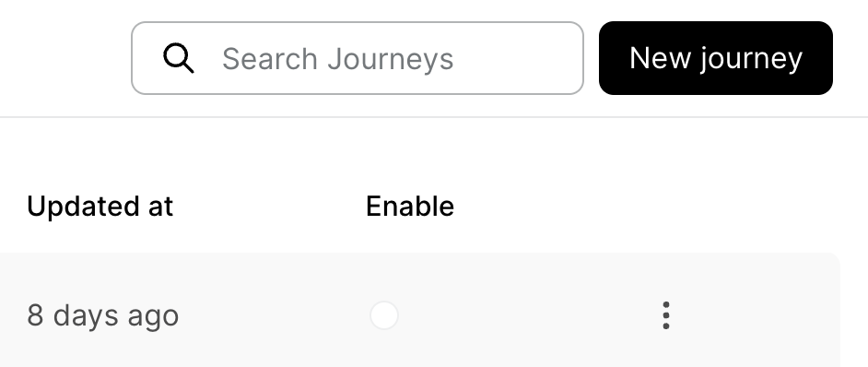Click the magnifying glass search icon
This screenshot has width=868, height=367.
tap(178, 58)
